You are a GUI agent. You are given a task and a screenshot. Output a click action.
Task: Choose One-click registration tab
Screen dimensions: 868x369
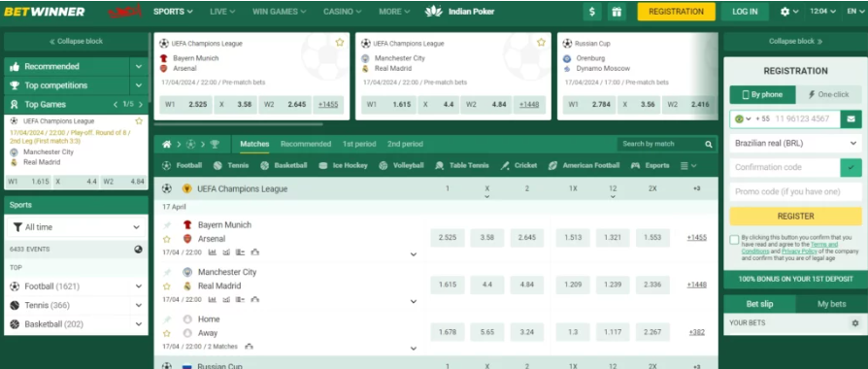pyautogui.click(x=829, y=95)
